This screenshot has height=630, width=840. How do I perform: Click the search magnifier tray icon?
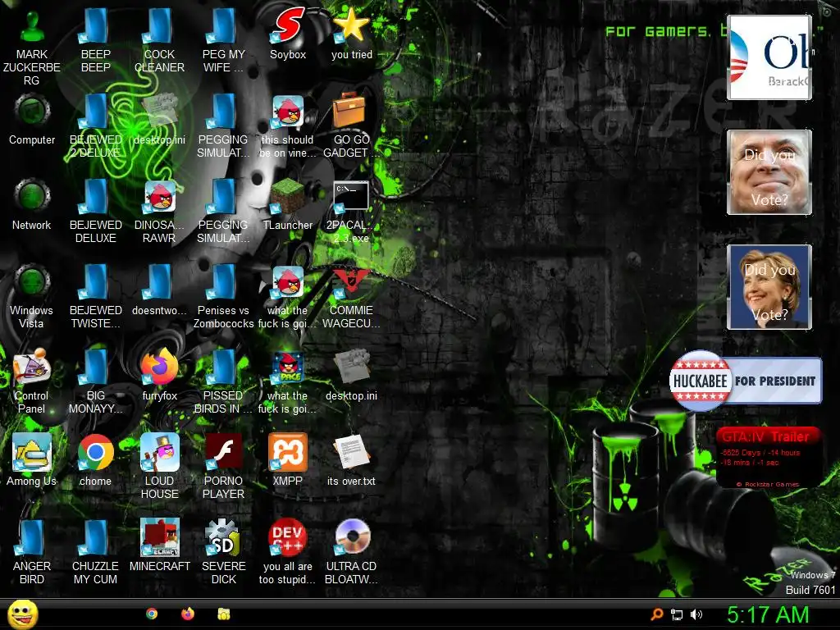(x=656, y=614)
